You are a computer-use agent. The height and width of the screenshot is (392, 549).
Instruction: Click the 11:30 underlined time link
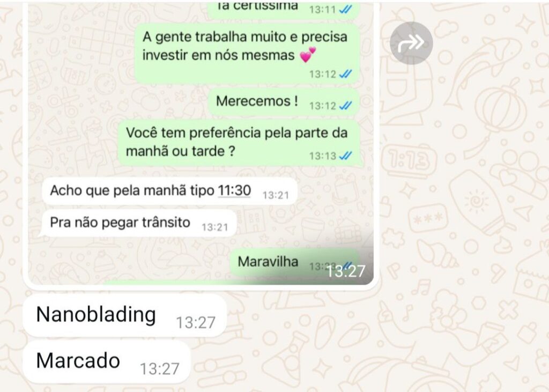tap(234, 190)
